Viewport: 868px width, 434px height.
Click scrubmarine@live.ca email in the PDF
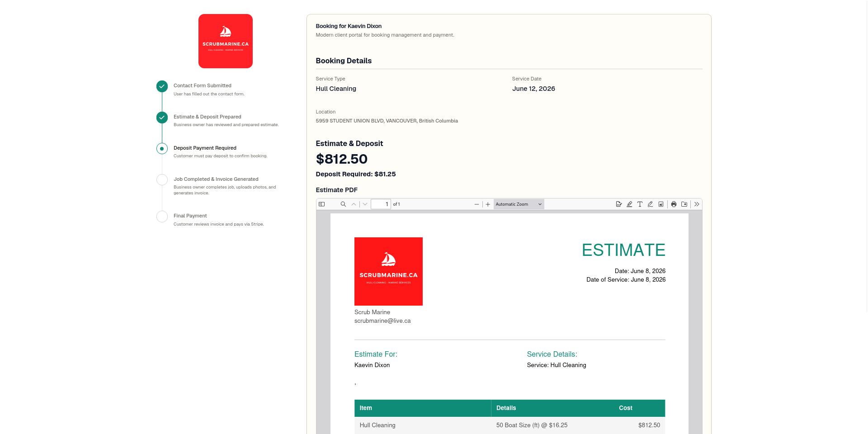click(382, 321)
